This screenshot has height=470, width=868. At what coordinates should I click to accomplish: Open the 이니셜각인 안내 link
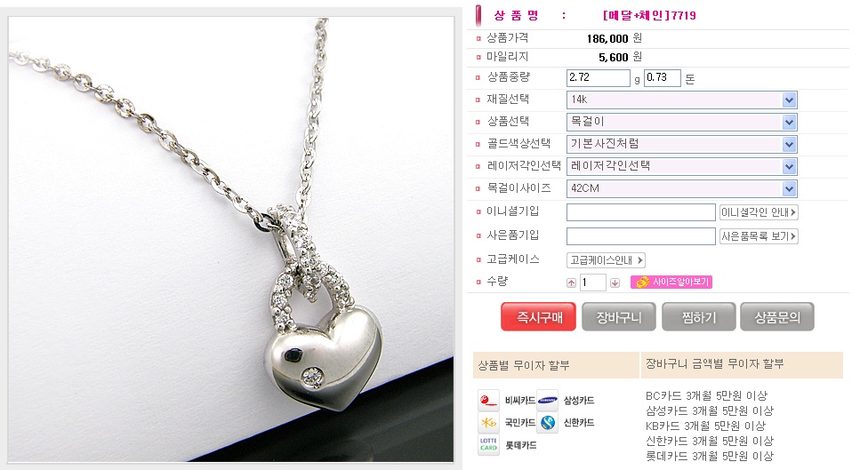[759, 212]
